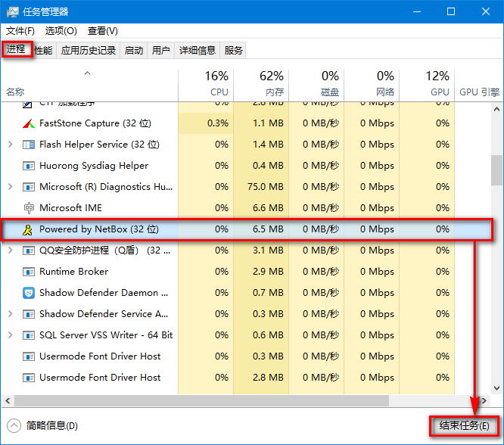Click the Flash Helper Service icon

coord(29,145)
